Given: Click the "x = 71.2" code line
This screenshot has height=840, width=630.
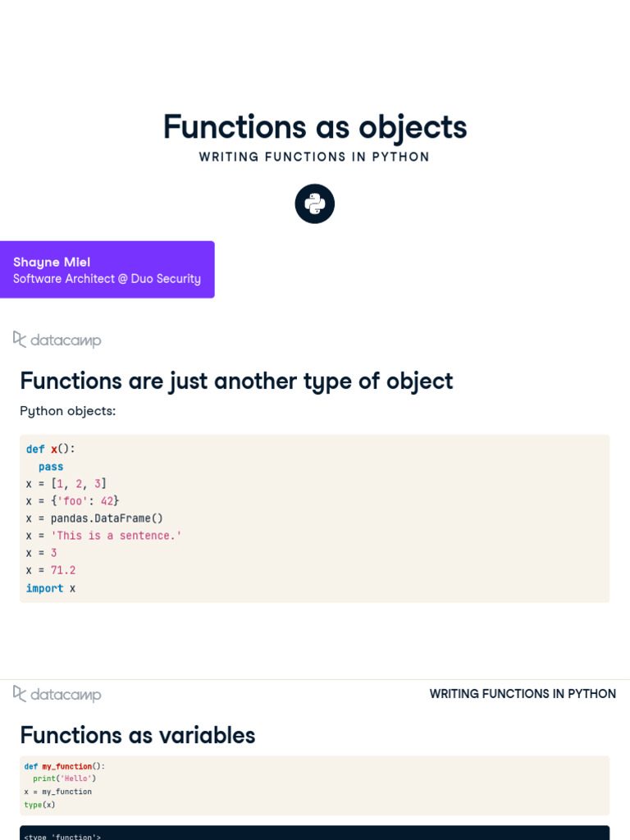Looking at the screenshot, I should (x=51, y=570).
